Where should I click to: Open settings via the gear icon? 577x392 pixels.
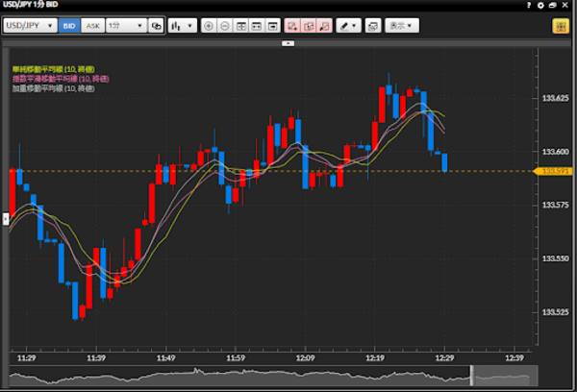(540, 6)
